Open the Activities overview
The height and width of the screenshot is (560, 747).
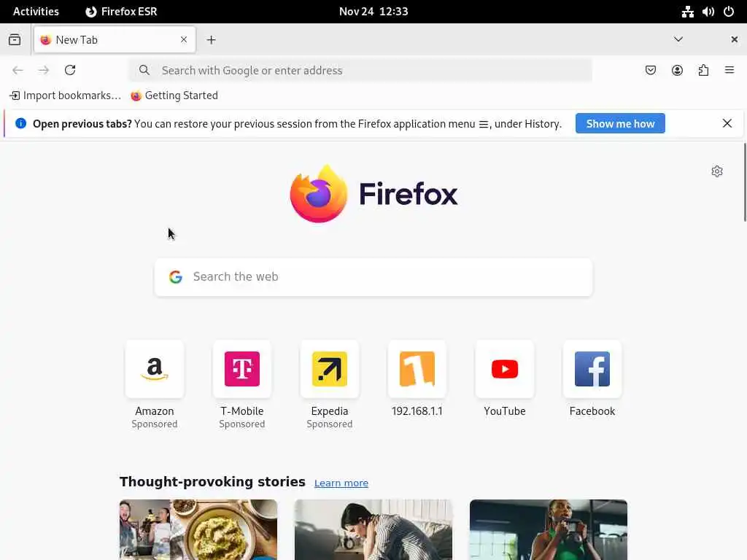coord(36,12)
